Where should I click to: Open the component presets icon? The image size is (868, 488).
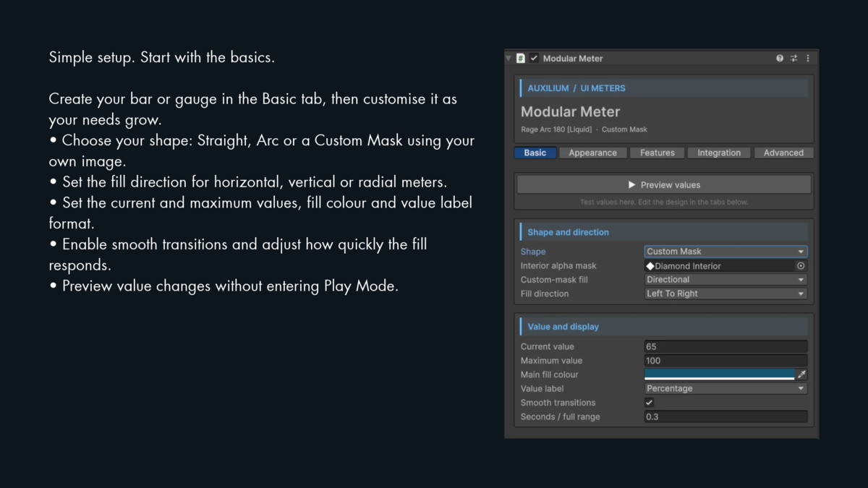(793, 59)
